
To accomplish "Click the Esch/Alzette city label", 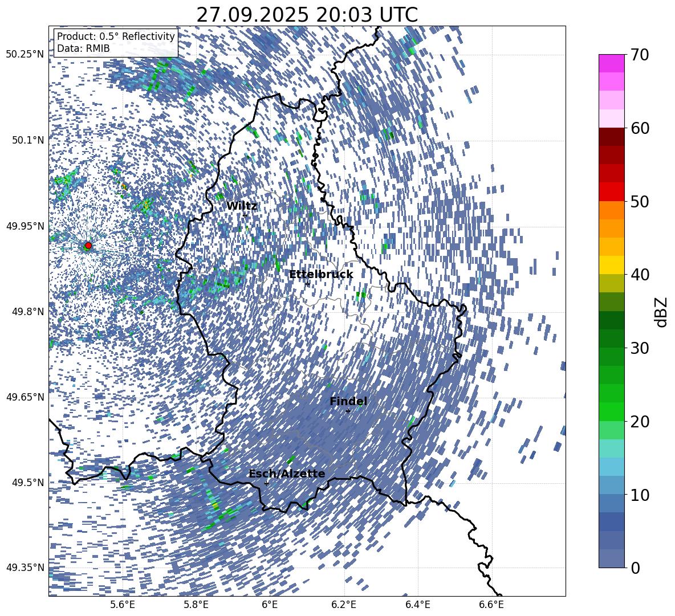I will point(287,474).
